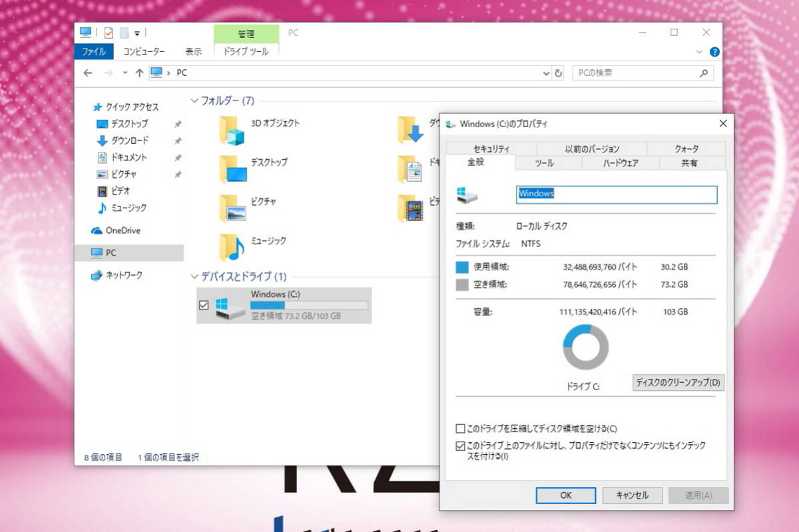799x532 pixels.
Task: Refresh the PC view
Action: tap(559, 73)
